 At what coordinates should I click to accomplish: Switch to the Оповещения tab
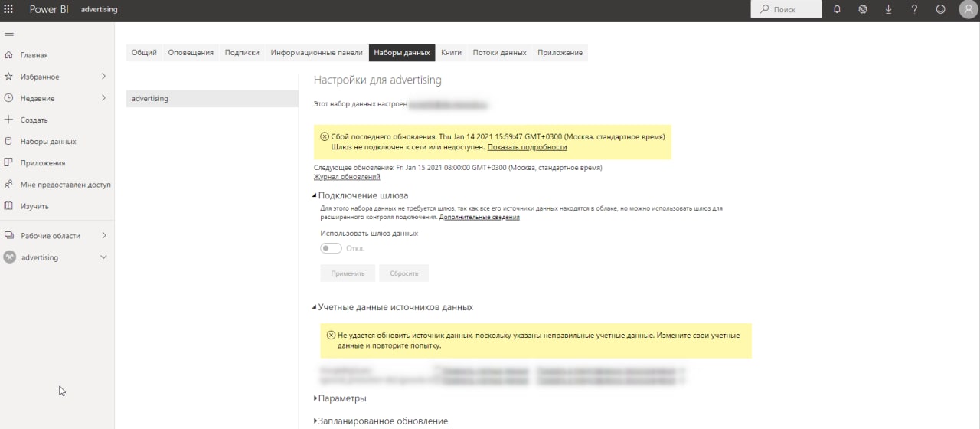click(191, 53)
